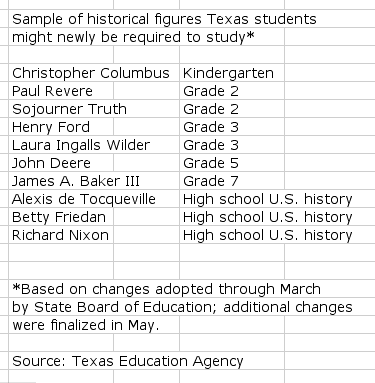Viewport: 375px width, 383px height.
Task: Select the cell reading 'might newly be required to study*'
Action: (61, 37)
